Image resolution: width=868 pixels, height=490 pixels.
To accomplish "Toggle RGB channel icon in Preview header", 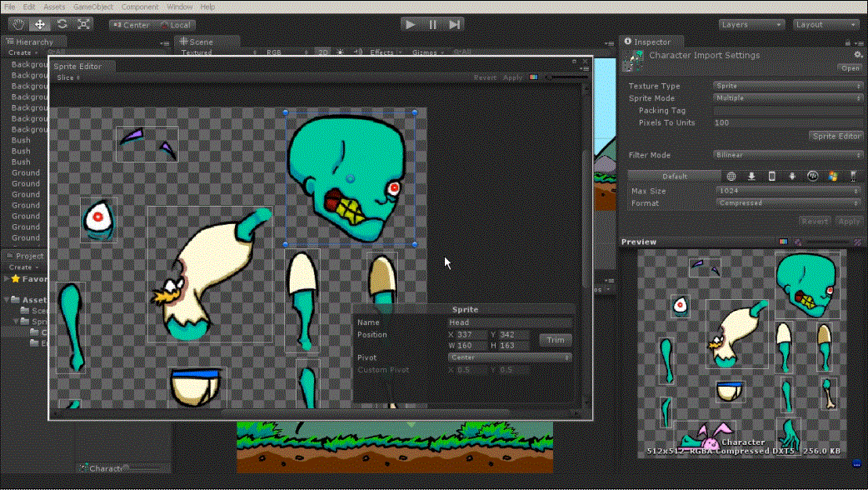I will [x=783, y=242].
